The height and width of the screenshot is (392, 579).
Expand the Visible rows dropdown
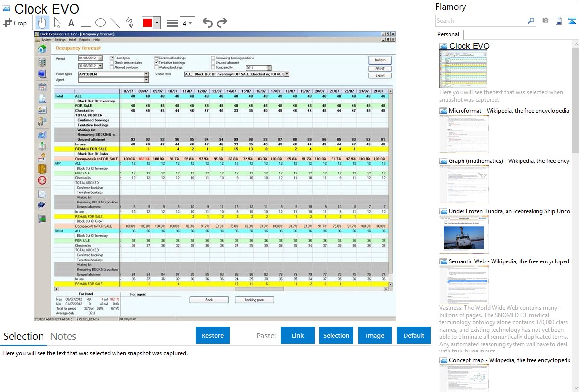pos(287,74)
